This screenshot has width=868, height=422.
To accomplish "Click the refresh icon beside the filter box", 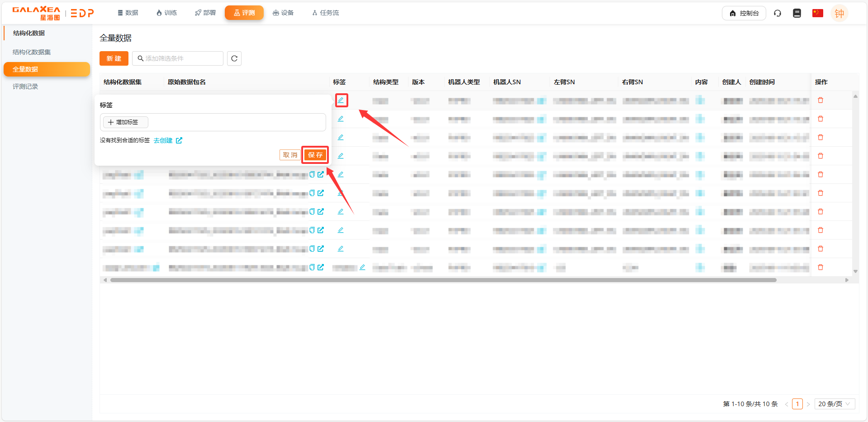I will point(234,58).
